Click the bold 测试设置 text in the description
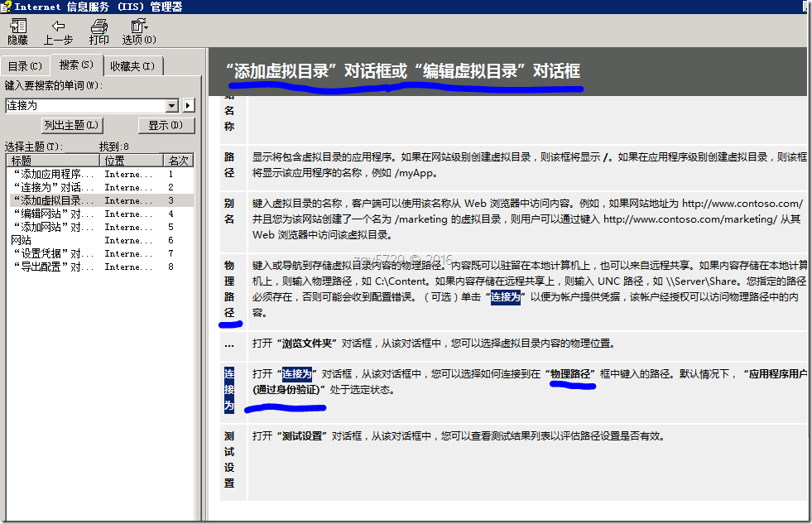 pos(302,436)
